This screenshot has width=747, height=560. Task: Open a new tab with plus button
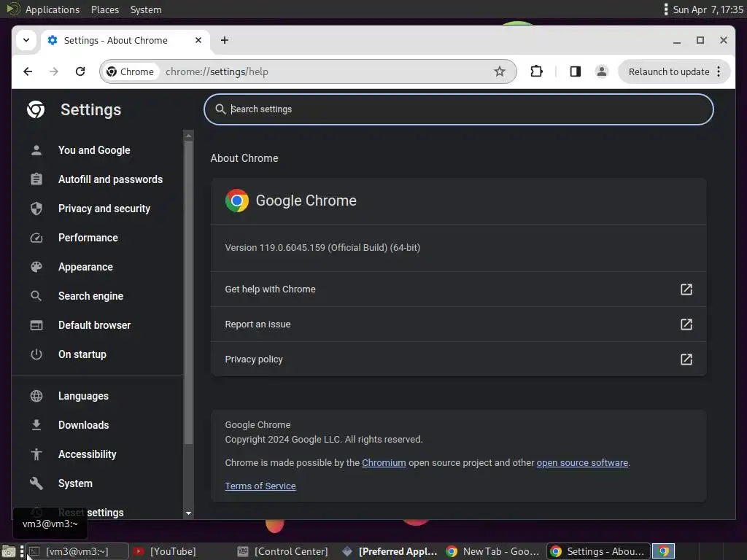(225, 41)
